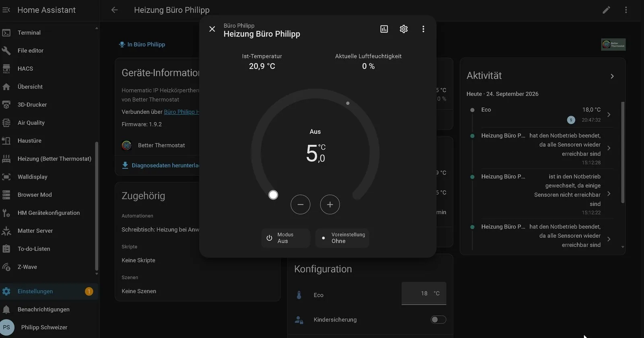This screenshot has width=644, height=338.
Task: Click Heizung (Better Thermostat) sidebar icon
Action: (6, 159)
